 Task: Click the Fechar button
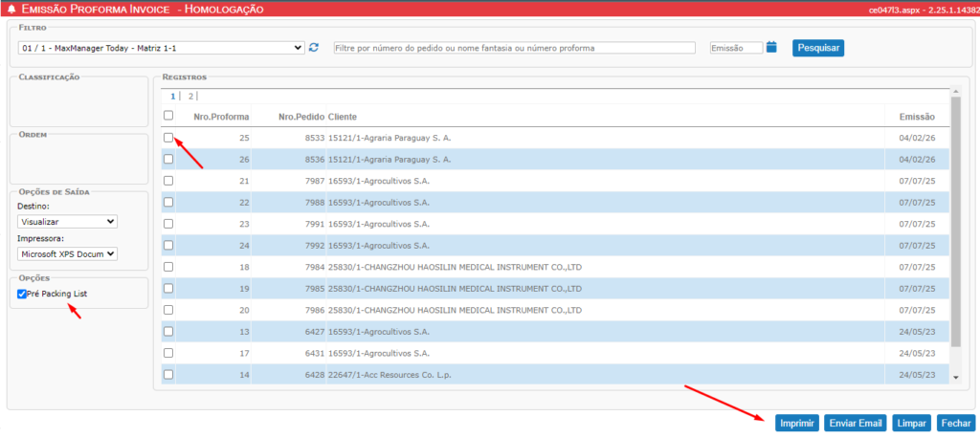click(955, 423)
